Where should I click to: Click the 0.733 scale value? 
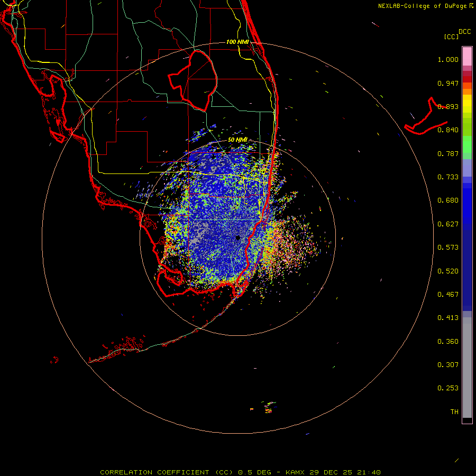[x=448, y=177]
